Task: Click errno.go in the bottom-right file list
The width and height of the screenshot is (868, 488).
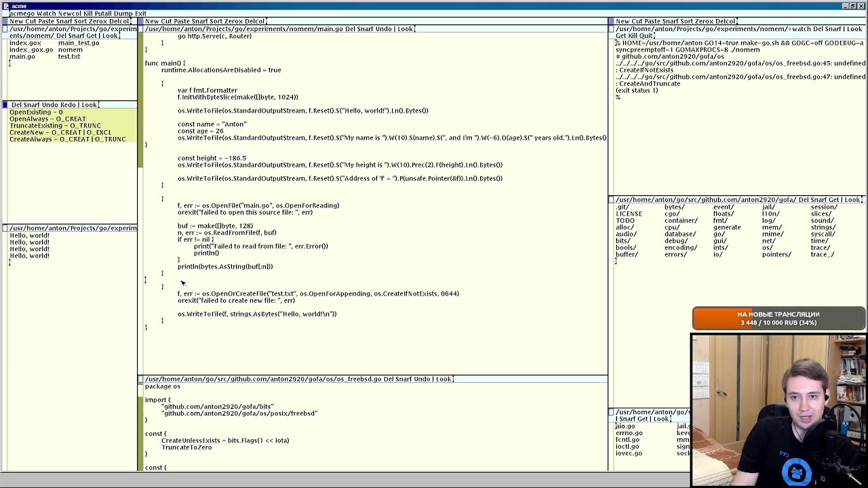Action: [629, 432]
